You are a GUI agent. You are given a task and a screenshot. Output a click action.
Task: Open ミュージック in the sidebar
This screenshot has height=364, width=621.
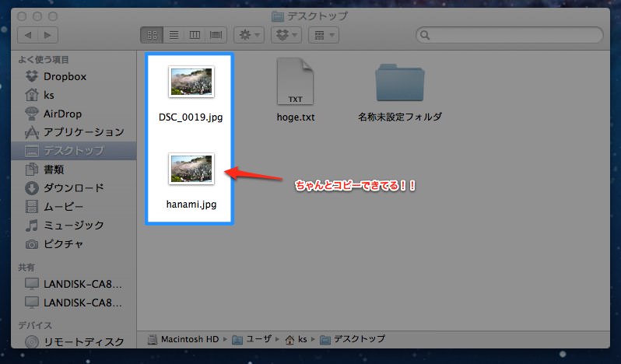coord(74,225)
